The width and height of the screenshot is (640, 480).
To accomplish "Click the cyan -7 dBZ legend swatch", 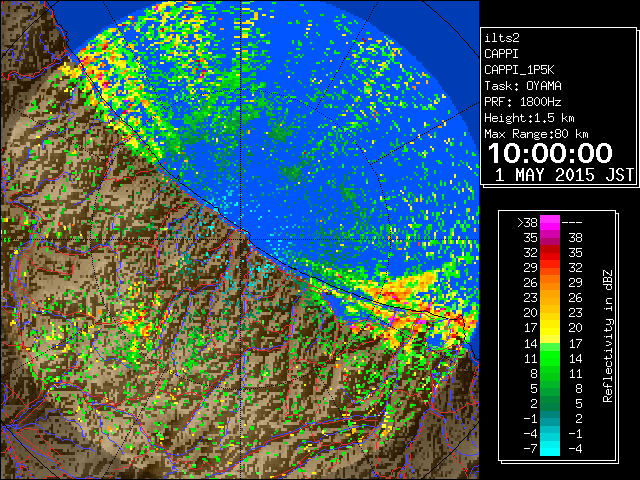I will [550, 448].
